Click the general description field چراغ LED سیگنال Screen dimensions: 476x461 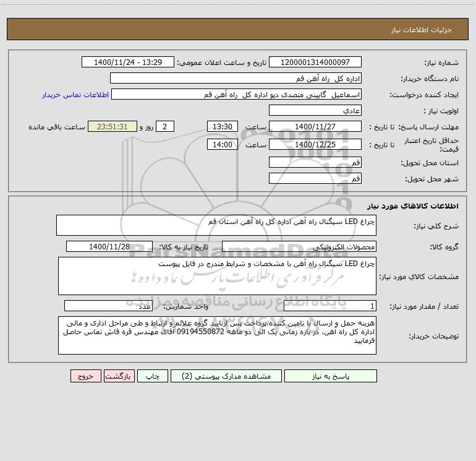(x=216, y=225)
